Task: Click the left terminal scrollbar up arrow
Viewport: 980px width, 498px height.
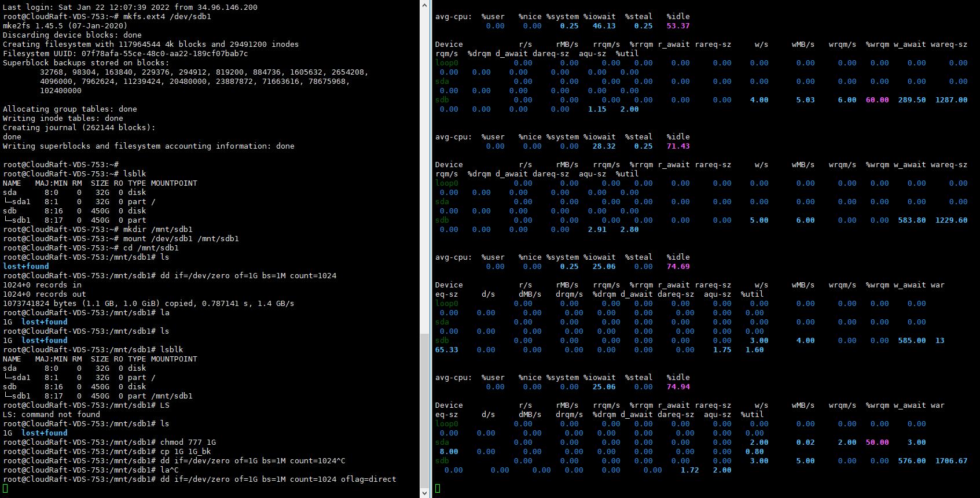Action: point(425,5)
